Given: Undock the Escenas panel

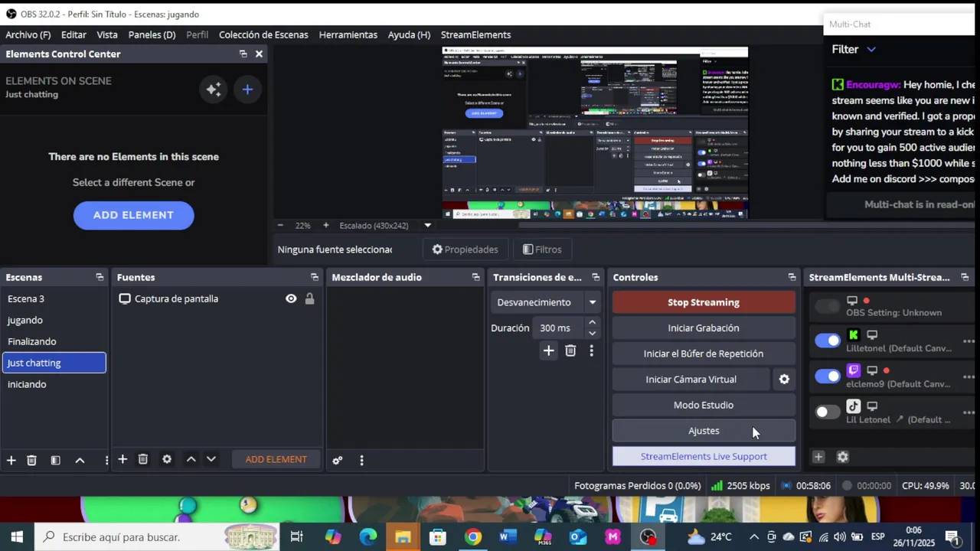Looking at the screenshot, I should [100, 277].
